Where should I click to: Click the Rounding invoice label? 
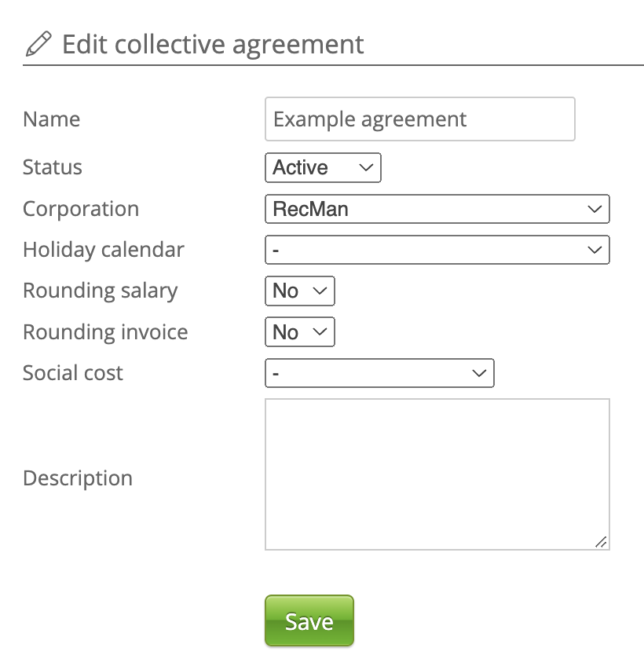[x=105, y=331]
